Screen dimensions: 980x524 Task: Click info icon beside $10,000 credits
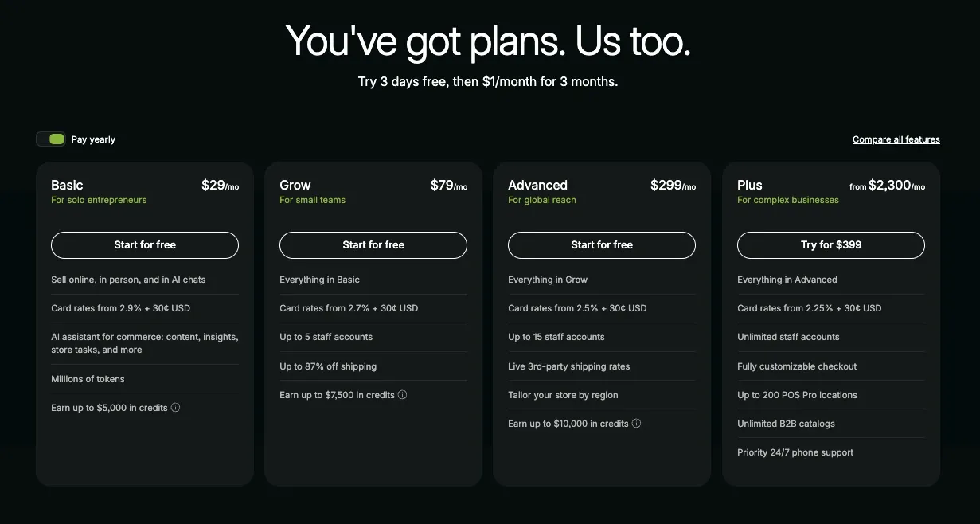point(636,424)
